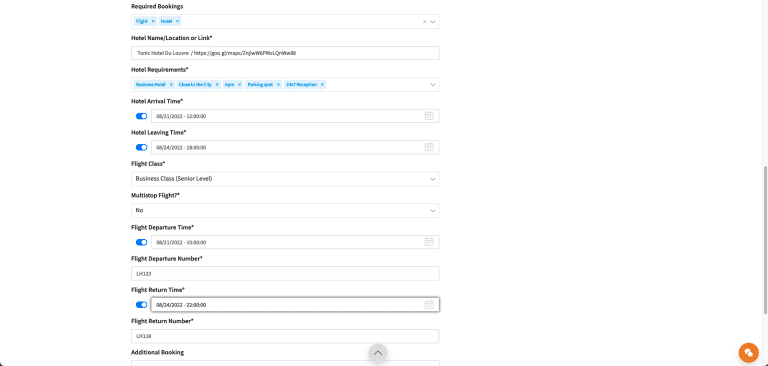Open the Multistop Flight dropdown

pyautogui.click(x=285, y=210)
